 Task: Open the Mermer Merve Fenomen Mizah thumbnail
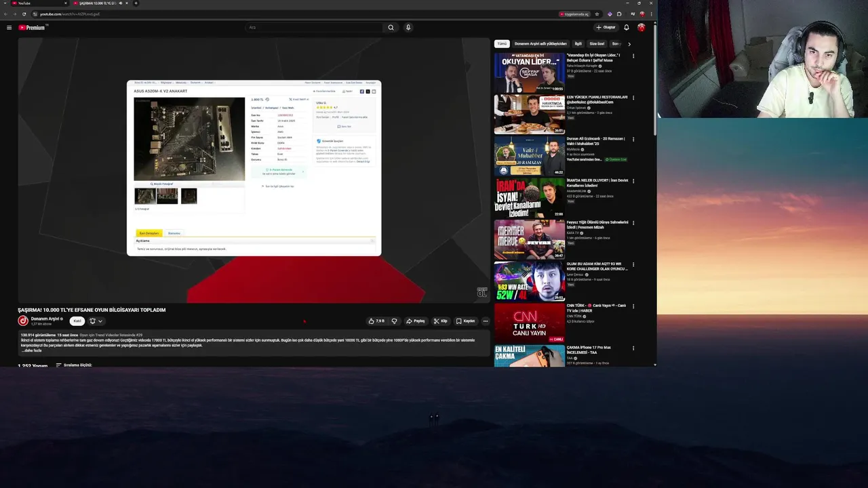click(x=529, y=240)
